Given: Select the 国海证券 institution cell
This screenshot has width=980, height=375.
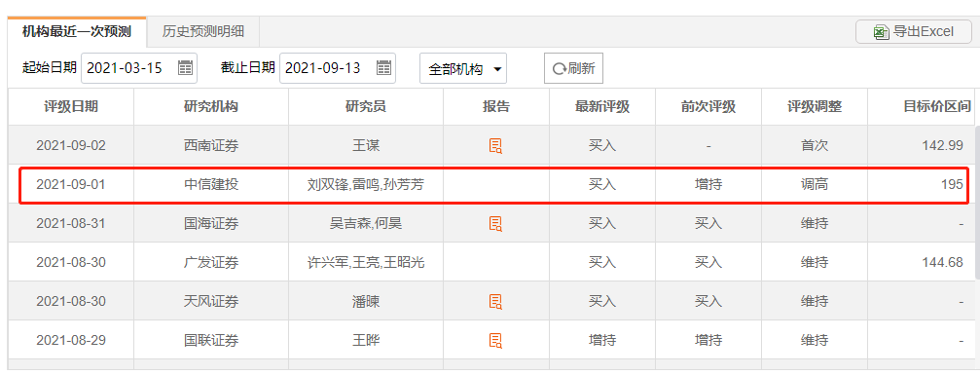Looking at the screenshot, I should [x=211, y=223].
